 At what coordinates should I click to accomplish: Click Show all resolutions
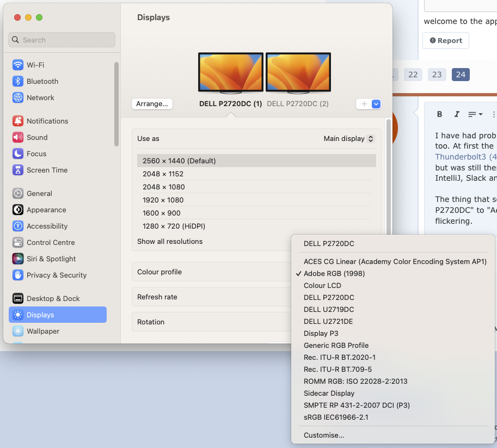click(170, 242)
